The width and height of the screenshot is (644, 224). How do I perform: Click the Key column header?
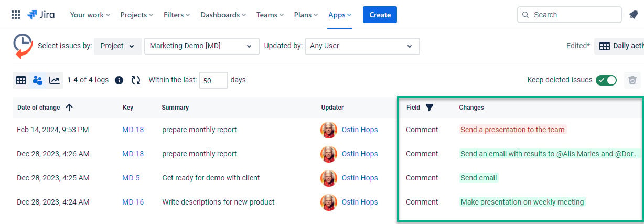tap(128, 108)
